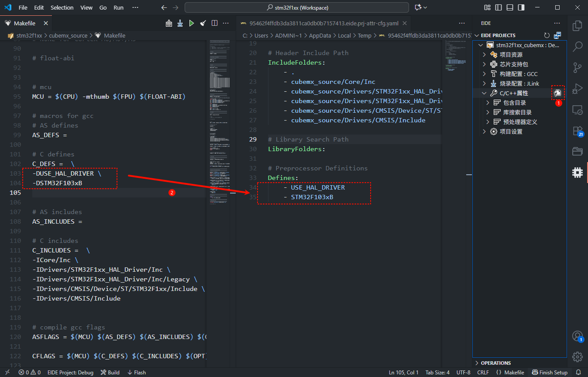Screen dimensions: 588x377
Task: Open Extensions view with 21 badge
Action: point(577,131)
